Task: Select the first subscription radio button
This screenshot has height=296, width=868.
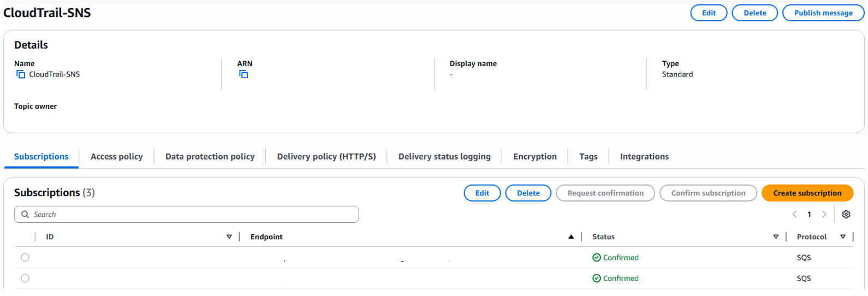Action: pos(25,258)
